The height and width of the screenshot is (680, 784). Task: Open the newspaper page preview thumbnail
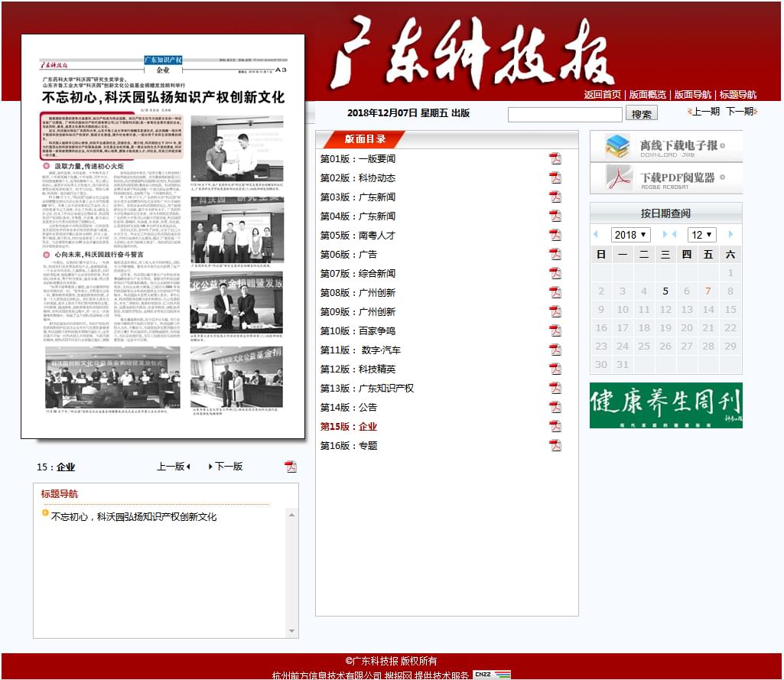(x=163, y=237)
